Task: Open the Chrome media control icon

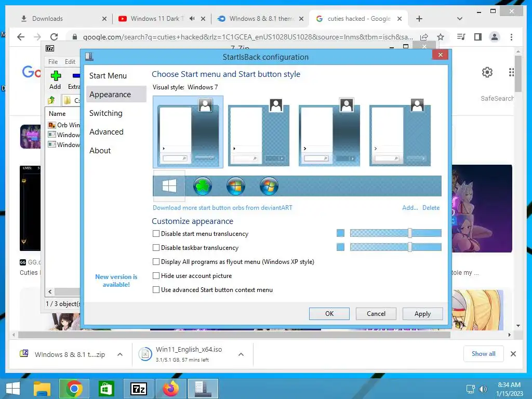Action: (x=461, y=37)
